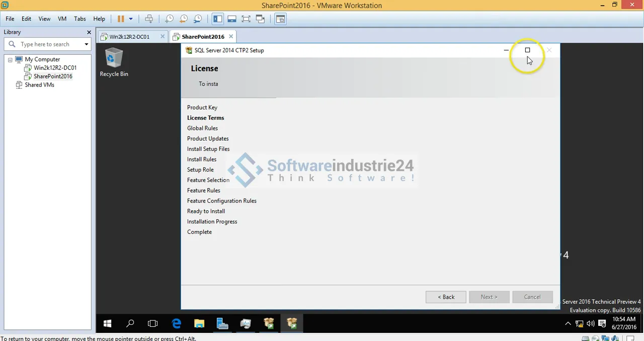
Task: Toggle the console view button
Action: pos(280,19)
